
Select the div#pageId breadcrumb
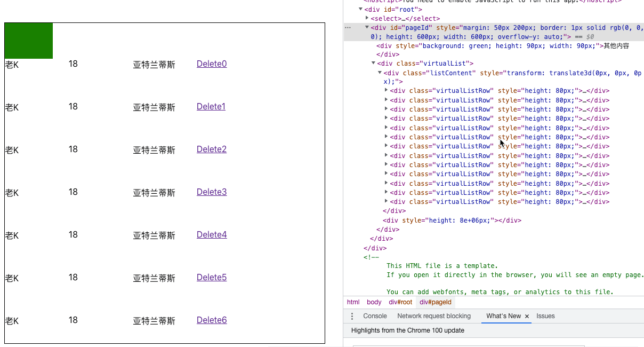coord(436,302)
